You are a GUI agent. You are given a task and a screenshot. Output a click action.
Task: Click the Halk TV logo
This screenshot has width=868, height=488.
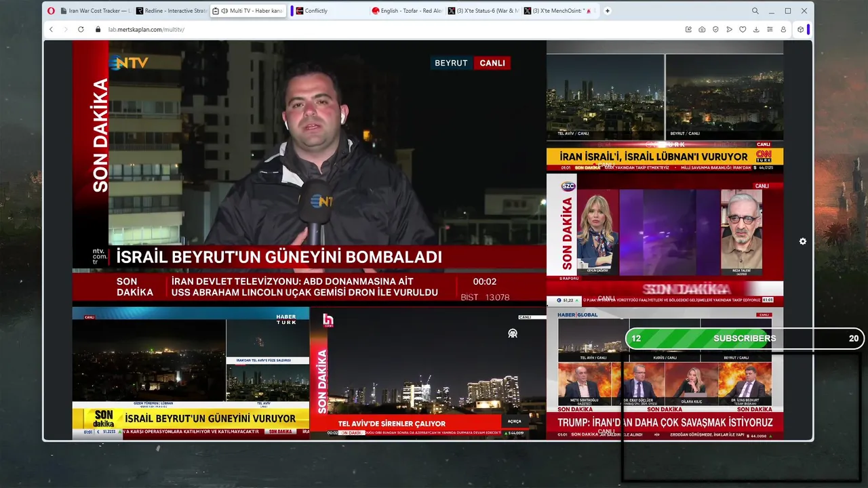[x=328, y=320]
